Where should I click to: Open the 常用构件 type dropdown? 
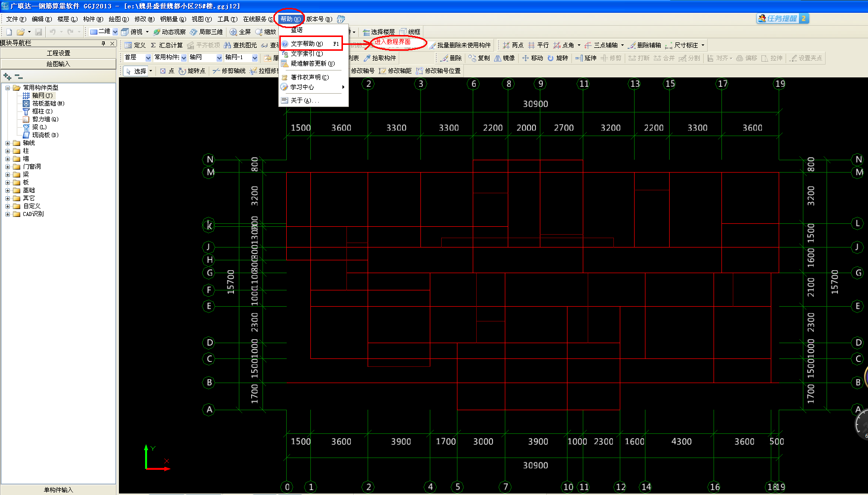click(x=184, y=58)
